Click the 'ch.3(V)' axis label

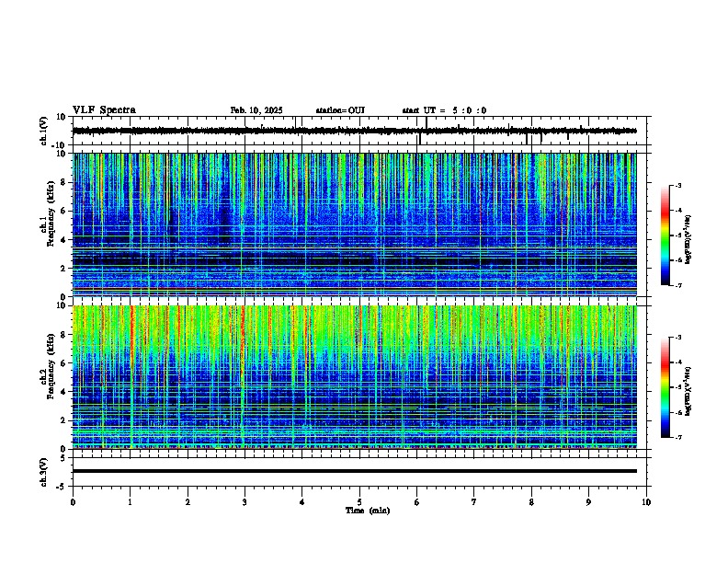pyautogui.click(x=43, y=472)
